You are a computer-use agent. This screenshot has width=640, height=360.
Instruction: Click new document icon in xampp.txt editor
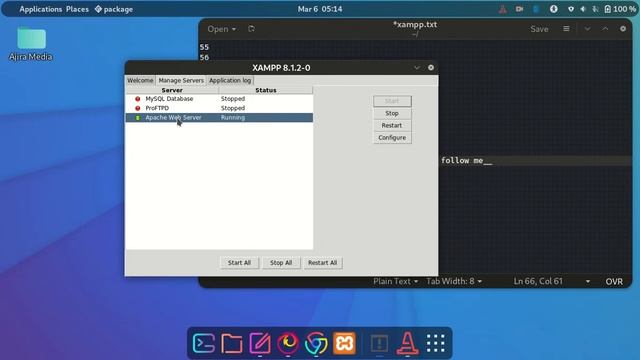251,29
